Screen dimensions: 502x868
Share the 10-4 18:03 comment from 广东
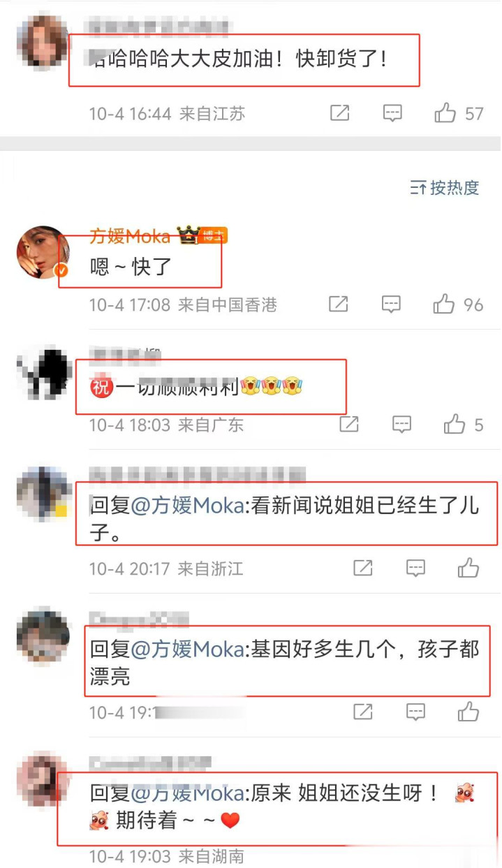coord(348,424)
